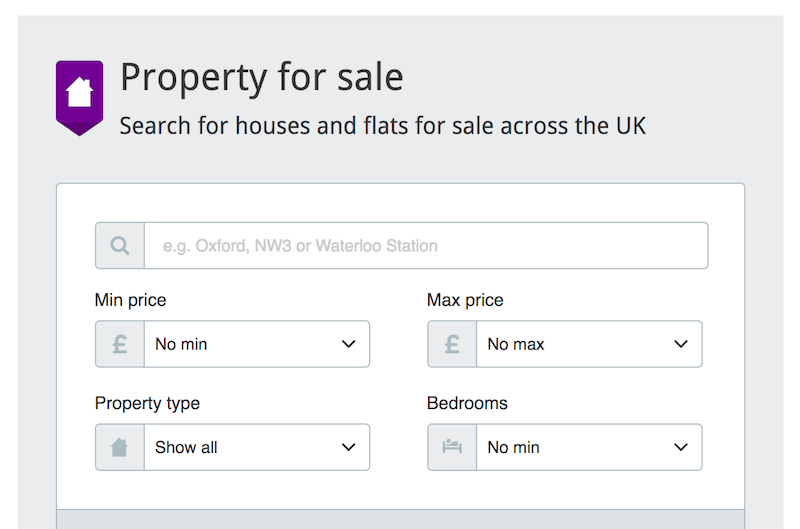Click the chevron arrow on Bedrooms select
This screenshot has height=529, width=800.
[681, 447]
